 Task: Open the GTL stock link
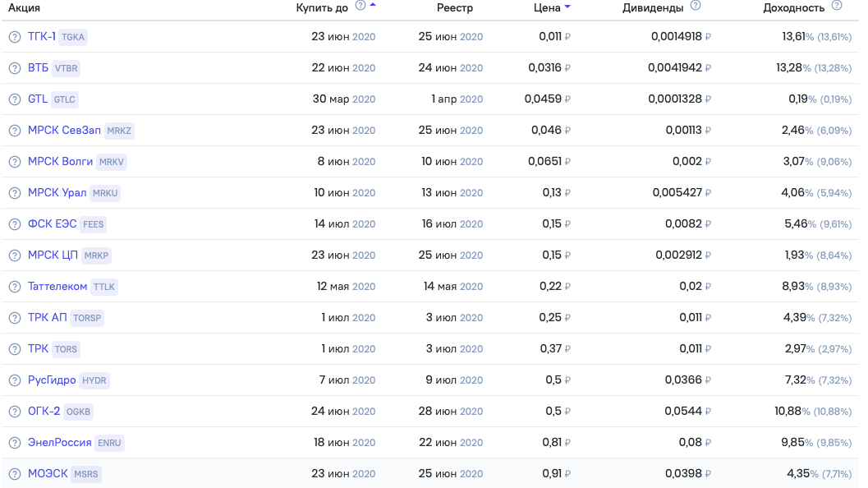tap(38, 99)
